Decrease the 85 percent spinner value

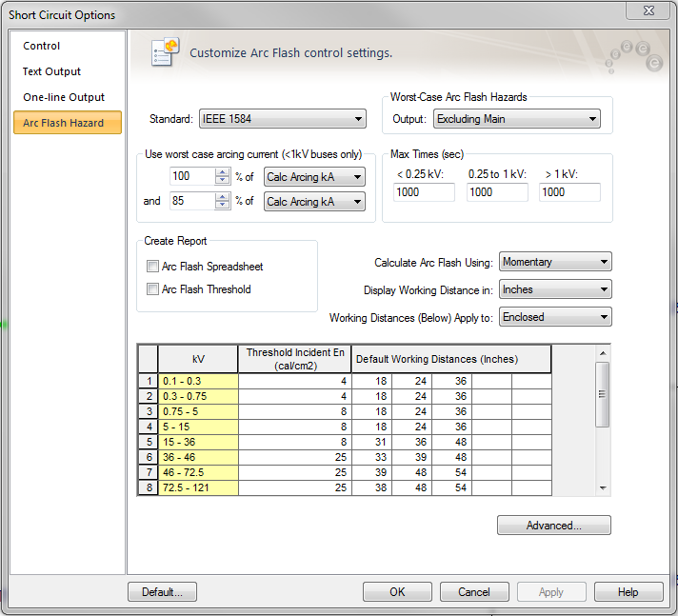(222, 206)
